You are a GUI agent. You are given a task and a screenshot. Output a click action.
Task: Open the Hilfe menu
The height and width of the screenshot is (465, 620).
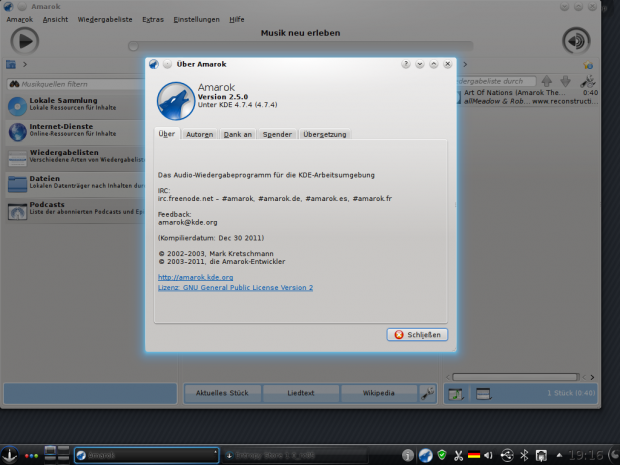(236, 19)
